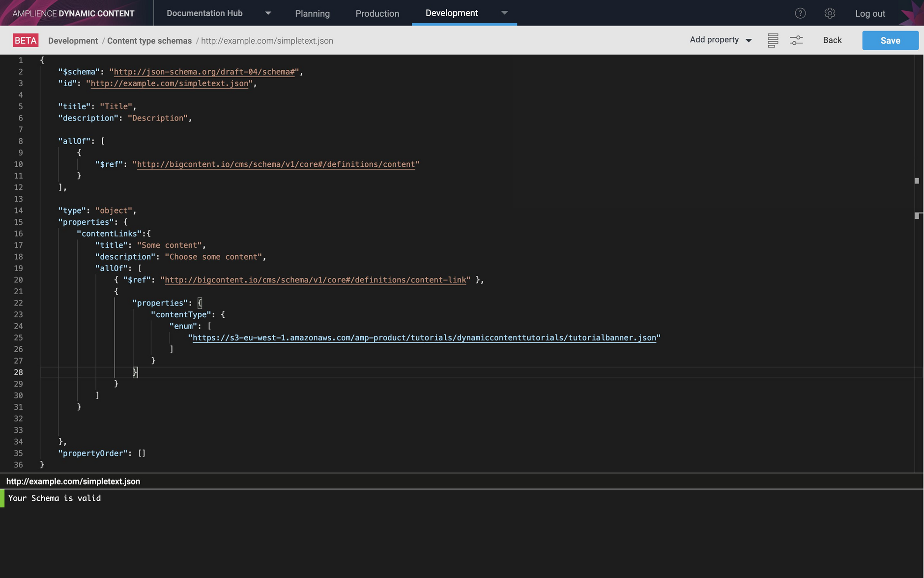This screenshot has height=578, width=924.
Task: Switch to the Planning tab
Action: click(x=312, y=13)
